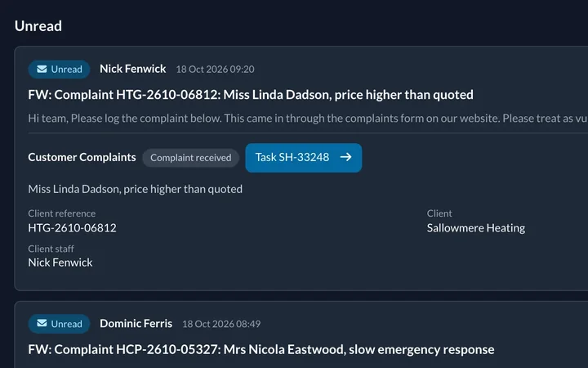Click the arrow icon on Task SH-33248
The height and width of the screenshot is (368, 588).
[x=345, y=157]
